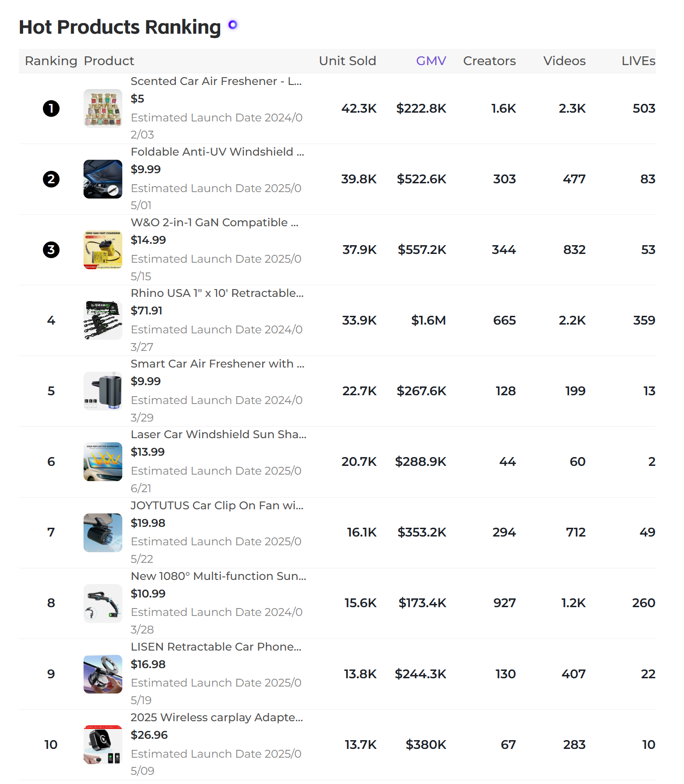This screenshot has width=684, height=784.
Task: Open Laser Car Windshield Sun Shade title
Action: (x=218, y=434)
